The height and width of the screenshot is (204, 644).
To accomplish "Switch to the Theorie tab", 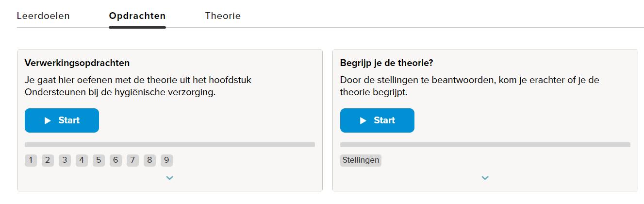I will [x=223, y=16].
